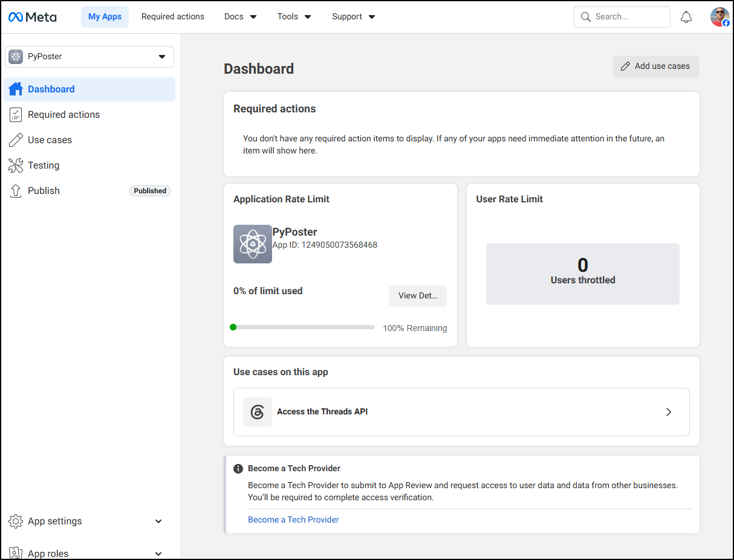
Task: Open Use cases in the sidebar
Action: 89,140
